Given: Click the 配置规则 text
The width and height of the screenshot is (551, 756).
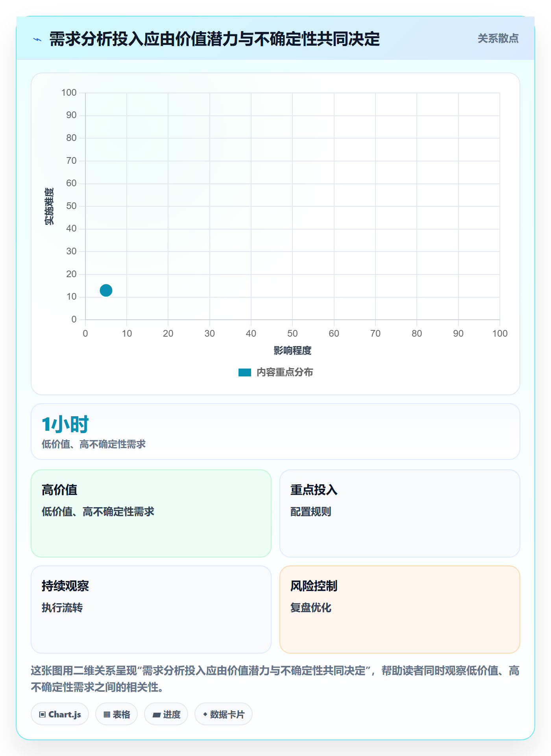Looking at the screenshot, I should point(311,511).
